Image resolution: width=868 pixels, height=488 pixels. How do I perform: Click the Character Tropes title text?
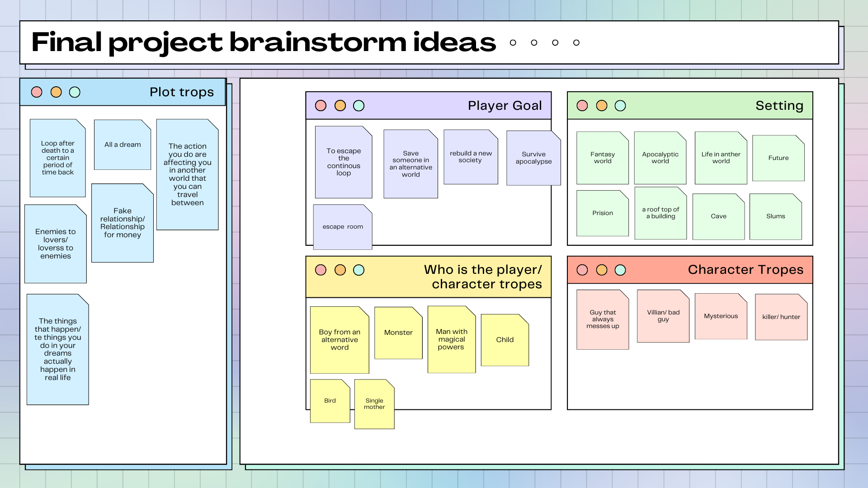coord(745,270)
